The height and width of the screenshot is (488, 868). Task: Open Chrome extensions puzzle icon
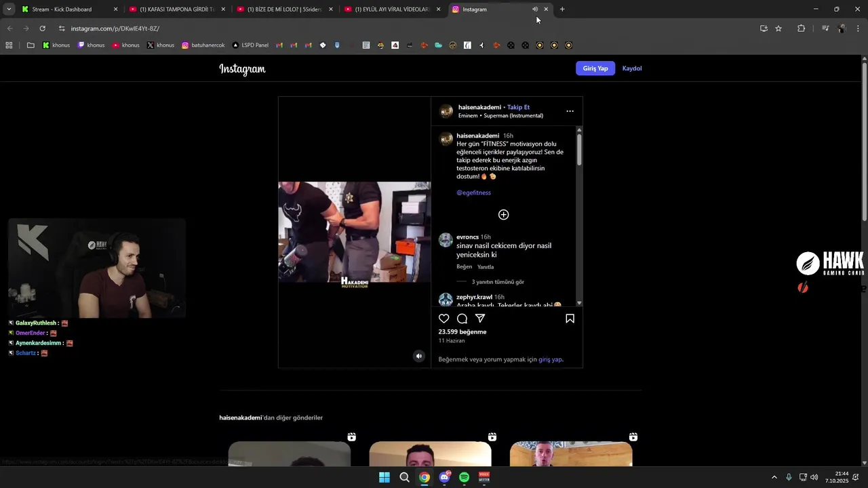pyautogui.click(x=801, y=28)
